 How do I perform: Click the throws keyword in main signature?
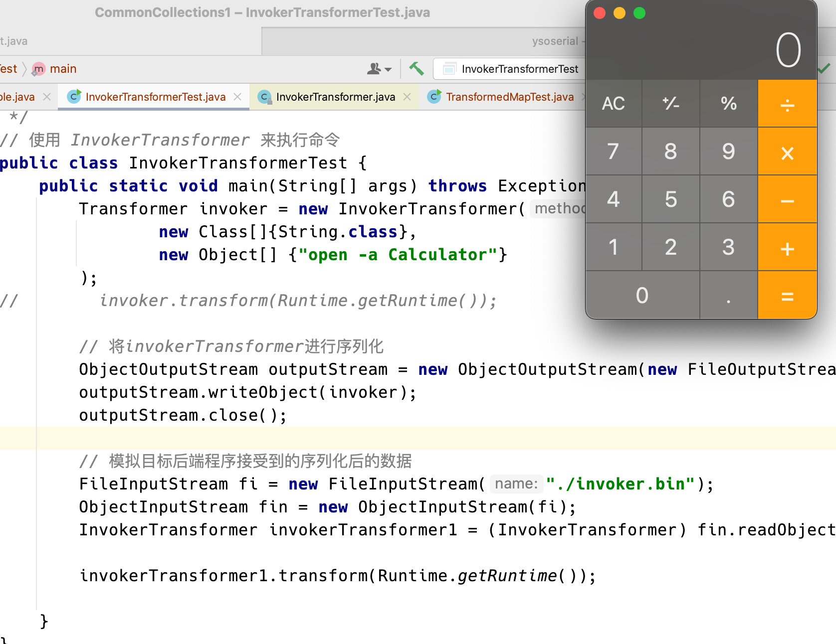(x=457, y=186)
